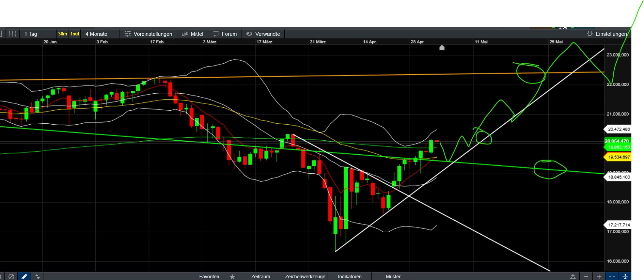Click the Forum speech bubble icon
Viewport: 644px width, 280px height.
(216, 34)
